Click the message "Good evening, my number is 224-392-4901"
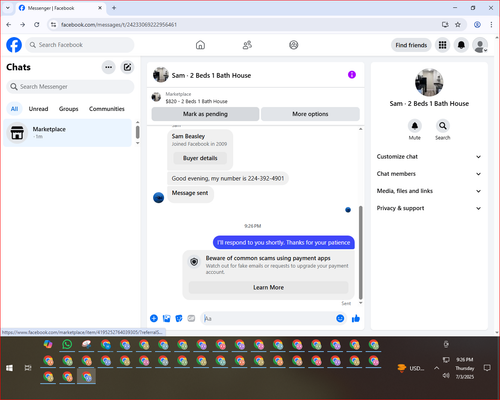This screenshot has height=400, width=500. coord(228,178)
